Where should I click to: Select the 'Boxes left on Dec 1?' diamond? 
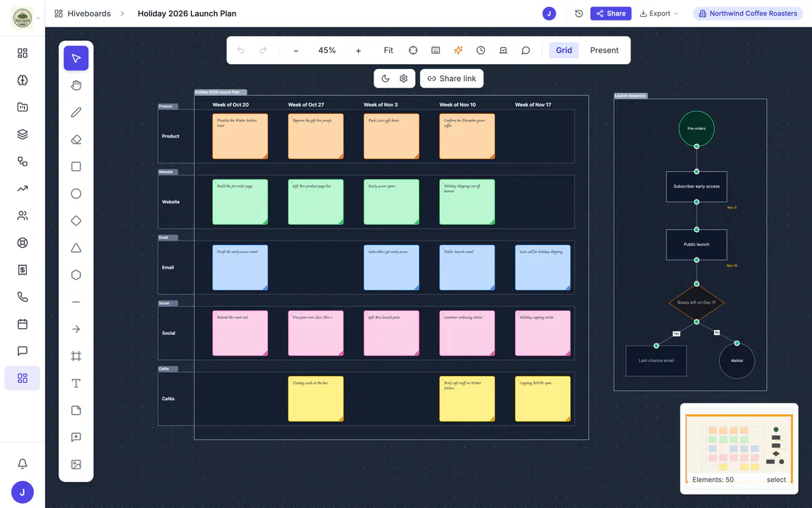[696, 302]
